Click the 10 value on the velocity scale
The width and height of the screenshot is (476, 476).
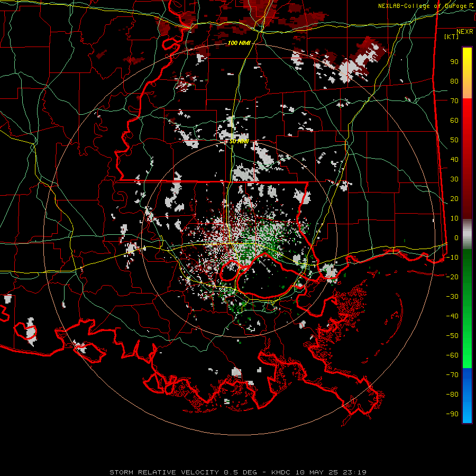click(x=454, y=218)
